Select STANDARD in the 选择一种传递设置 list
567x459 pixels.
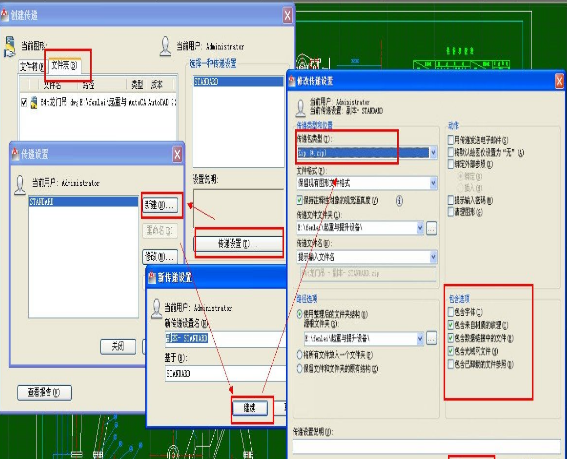pyautogui.click(x=238, y=81)
